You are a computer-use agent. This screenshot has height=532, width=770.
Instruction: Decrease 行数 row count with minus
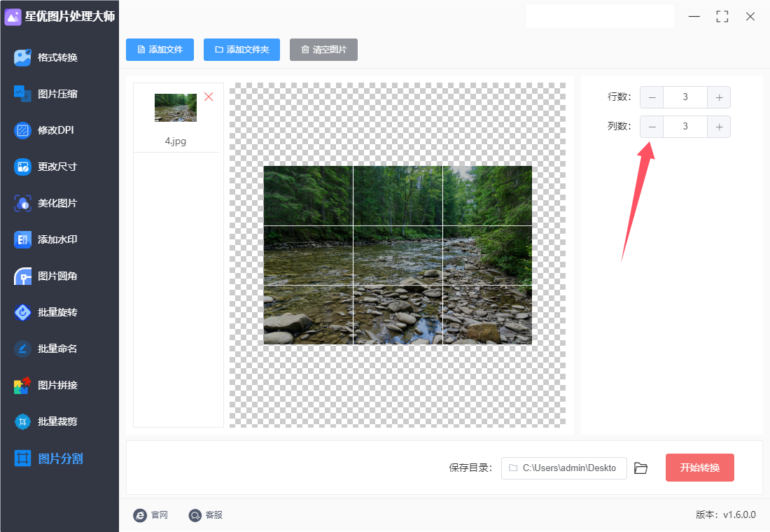(x=652, y=97)
